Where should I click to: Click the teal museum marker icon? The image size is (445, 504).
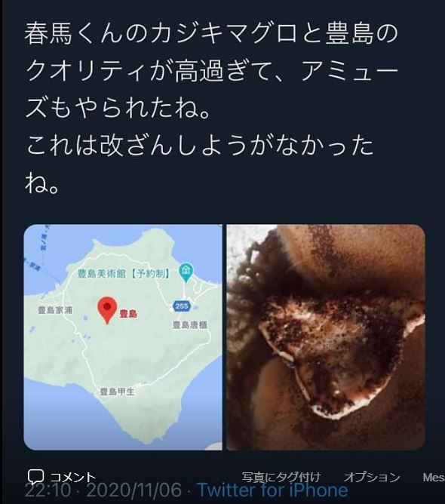186,272
